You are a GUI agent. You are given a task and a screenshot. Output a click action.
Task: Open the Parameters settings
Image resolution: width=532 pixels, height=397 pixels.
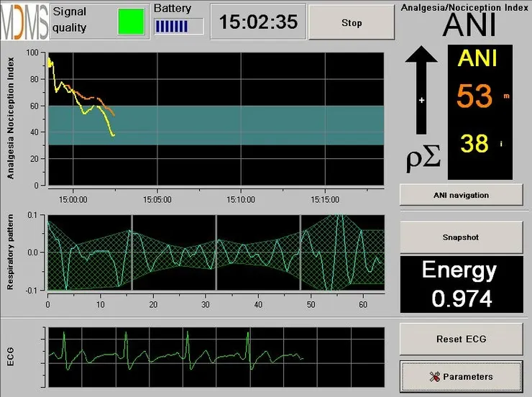click(x=461, y=376)
